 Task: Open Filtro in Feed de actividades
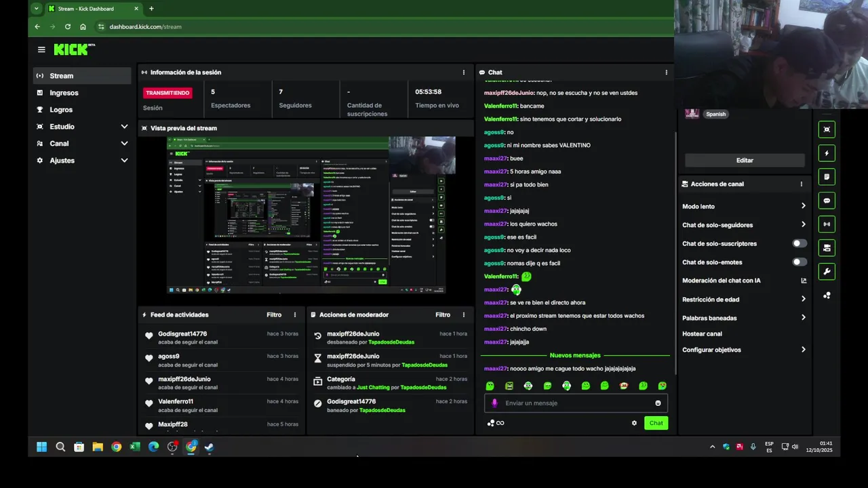coord(274,315)
